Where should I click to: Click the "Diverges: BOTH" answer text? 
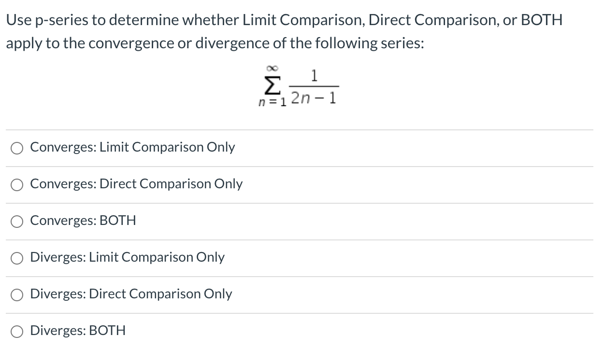[77, 331]
